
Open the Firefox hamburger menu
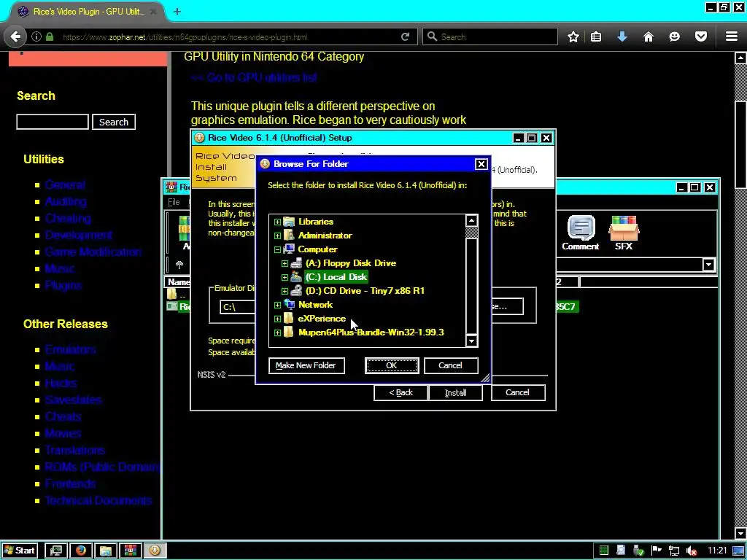[732, 36]
